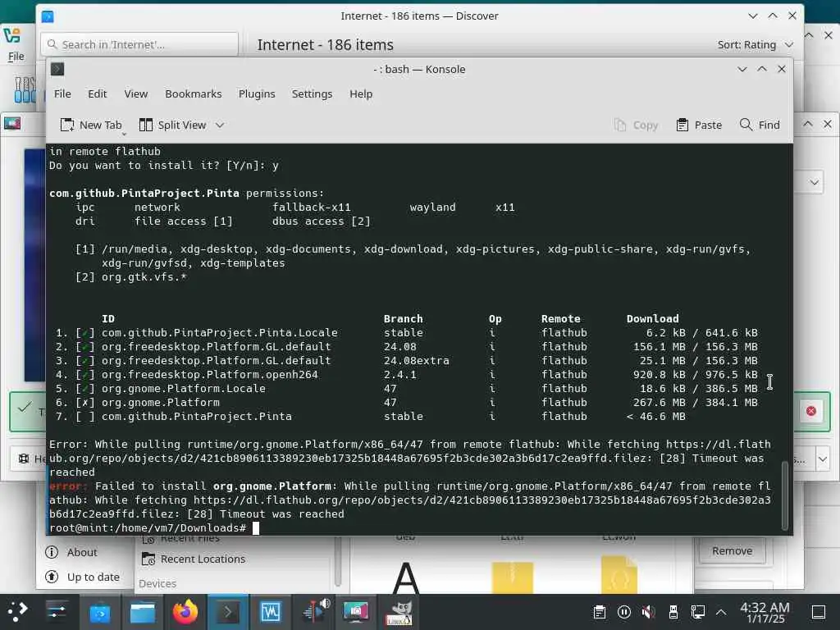Image resolution: width=840 pixels, height=630 pixels.
Task: Click the font file thumbnail with letter A
Action: (405, 577)
